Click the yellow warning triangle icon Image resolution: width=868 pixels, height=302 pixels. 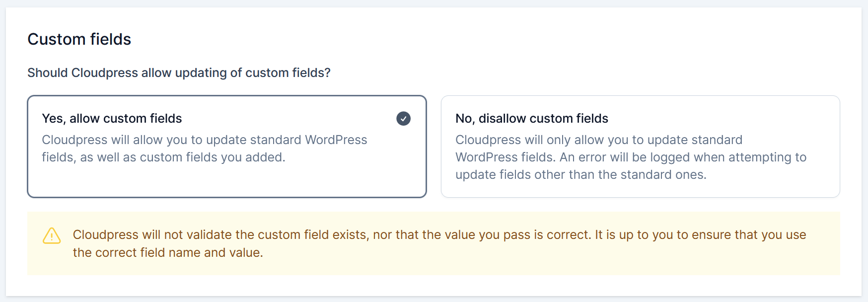click(52, 236)
